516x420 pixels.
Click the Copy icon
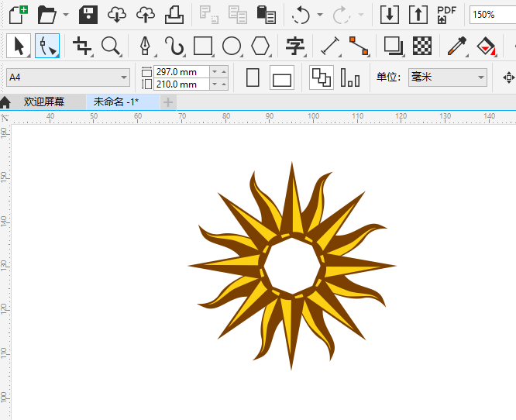point(238,15)
